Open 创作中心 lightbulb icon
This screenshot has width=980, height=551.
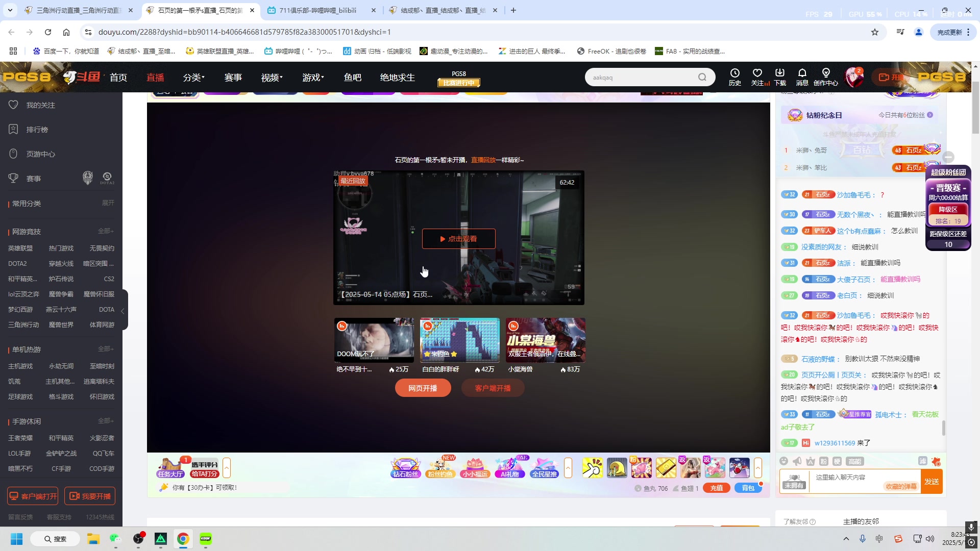[x=826, y=77]
